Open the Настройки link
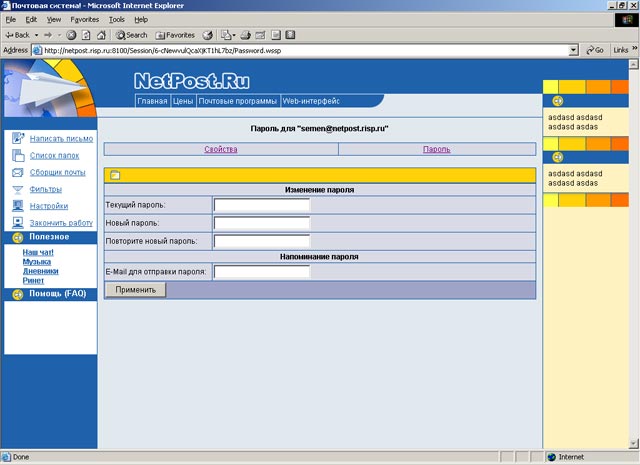Viewport: 640px width, 465px height. 49,206
